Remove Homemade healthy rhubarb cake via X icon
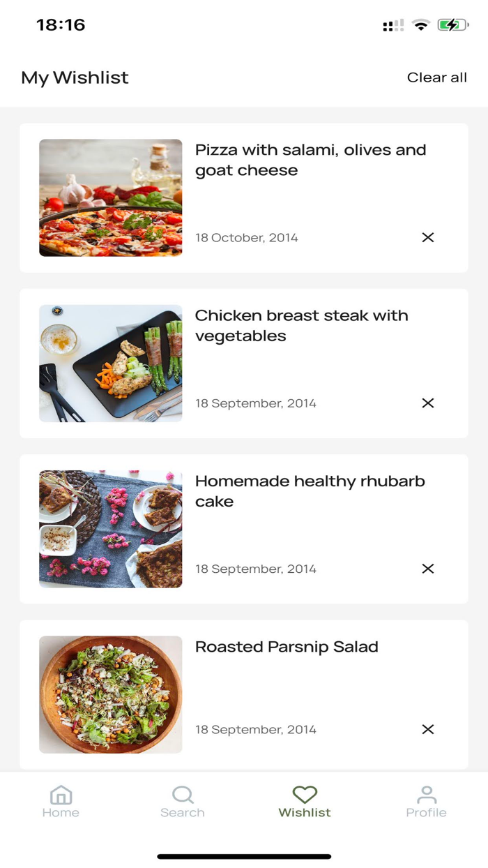 tap(427, 569)
